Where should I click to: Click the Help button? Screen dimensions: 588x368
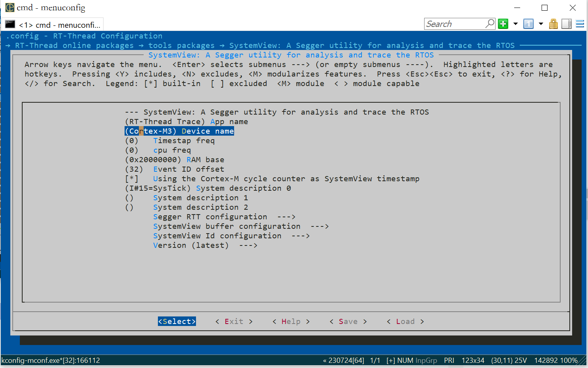point(291,322)
